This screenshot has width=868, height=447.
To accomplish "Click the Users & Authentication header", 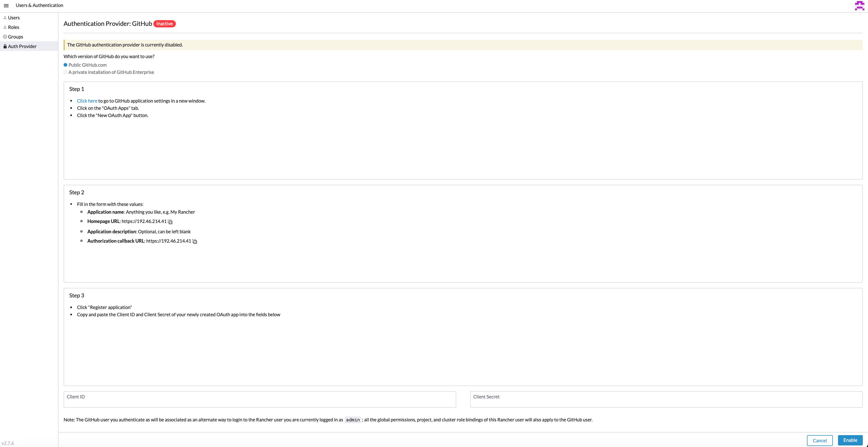I will tap(39, 5).
